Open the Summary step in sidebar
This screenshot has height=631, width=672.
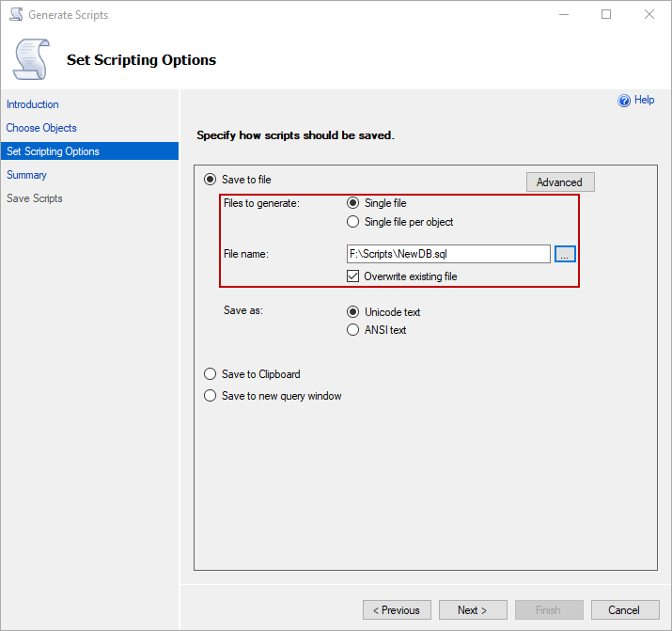(26, 175)
